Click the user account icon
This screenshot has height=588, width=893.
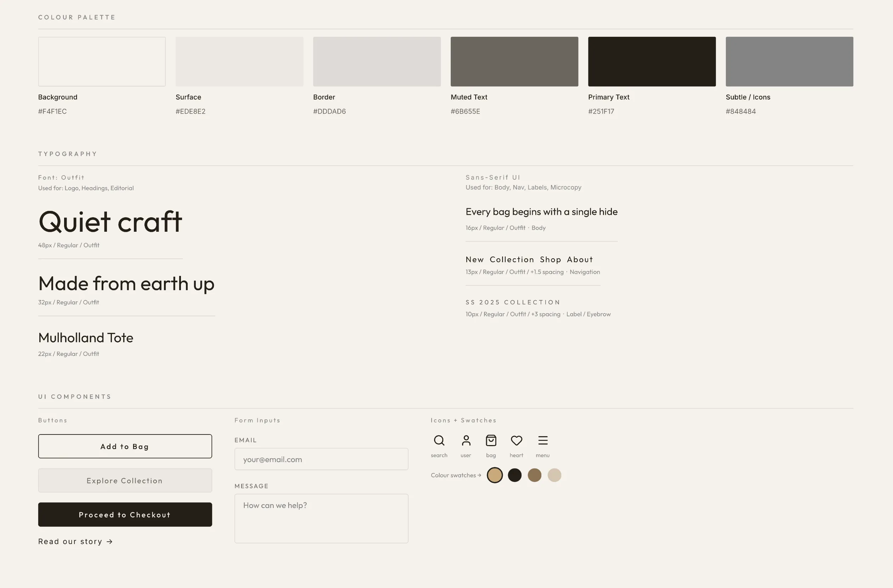466,440
